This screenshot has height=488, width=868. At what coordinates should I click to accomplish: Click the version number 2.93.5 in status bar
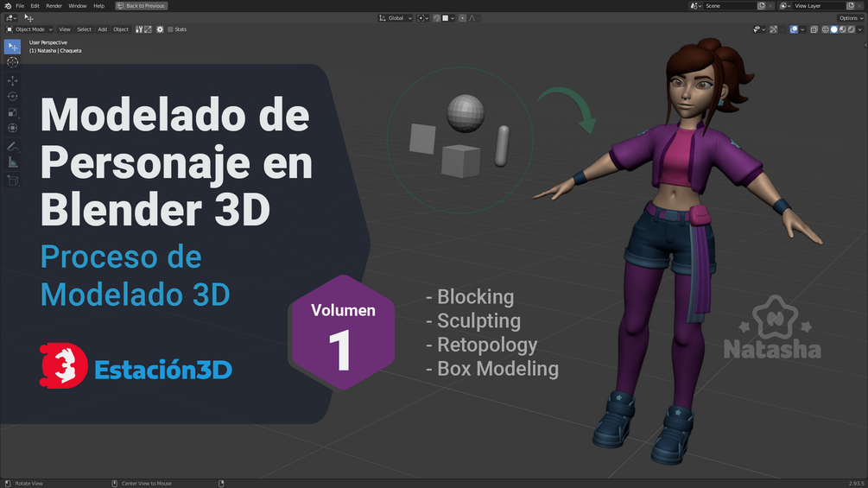pyautogui.click(x=857, y=484)
